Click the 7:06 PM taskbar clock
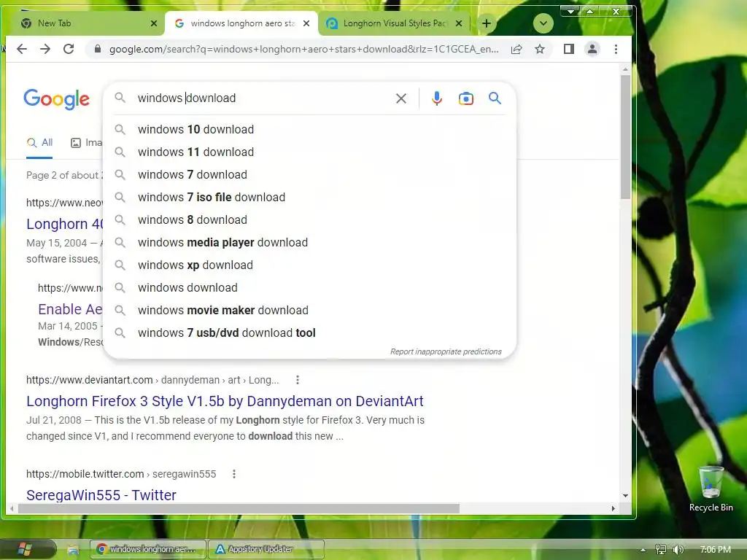This screenshot has height=560, width=747. pos(715,550)
